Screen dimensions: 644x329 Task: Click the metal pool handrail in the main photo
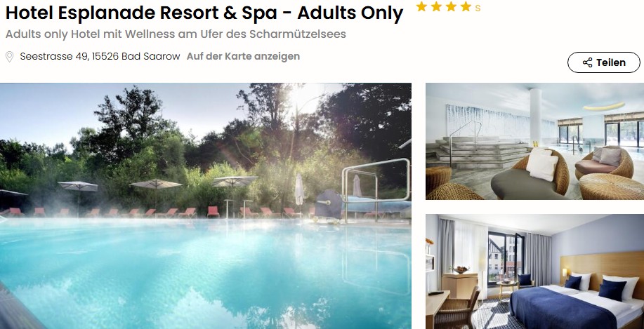pos(376,189)
